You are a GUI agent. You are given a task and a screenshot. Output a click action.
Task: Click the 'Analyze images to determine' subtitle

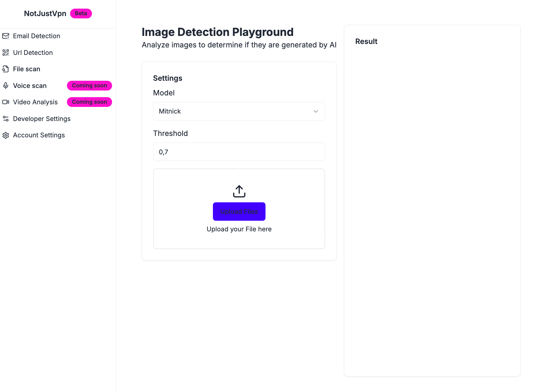pyautogui.click(x=239, y=45)
